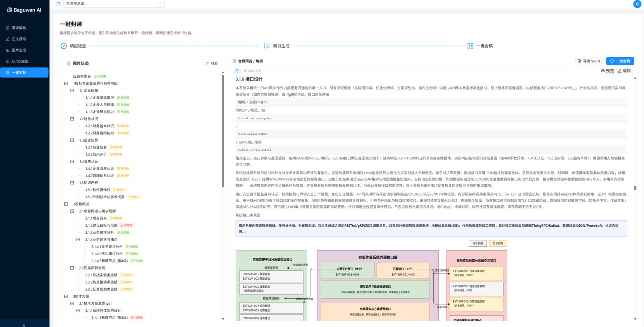Open the 全流程测试 project dropdown
This screenshot has width=644, height=327.
pyautogui.click(x=114, y=3)
